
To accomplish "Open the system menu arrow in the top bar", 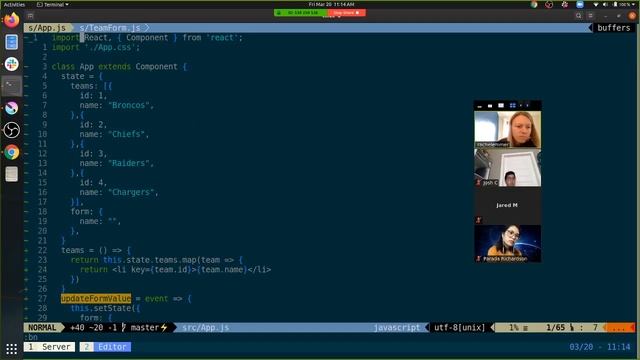I will [x=634, y=4].
